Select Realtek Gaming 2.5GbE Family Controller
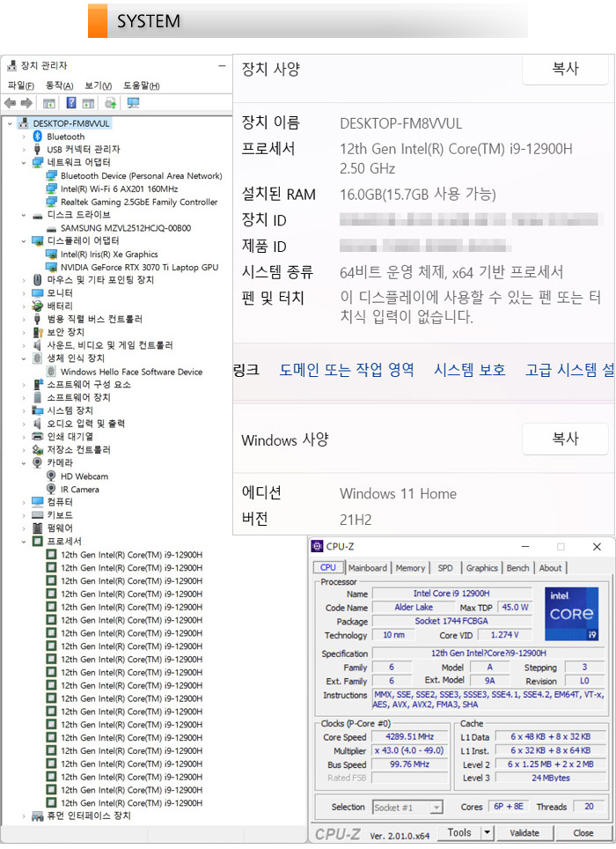The width and height of the screenshot is (616, 849). tap(139, 202)
